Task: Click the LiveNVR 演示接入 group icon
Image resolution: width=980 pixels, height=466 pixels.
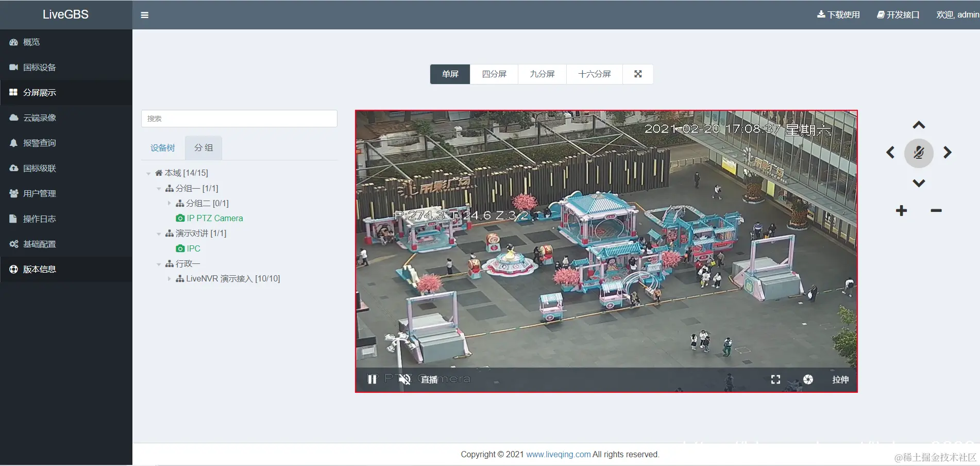Action: [180, 279]
